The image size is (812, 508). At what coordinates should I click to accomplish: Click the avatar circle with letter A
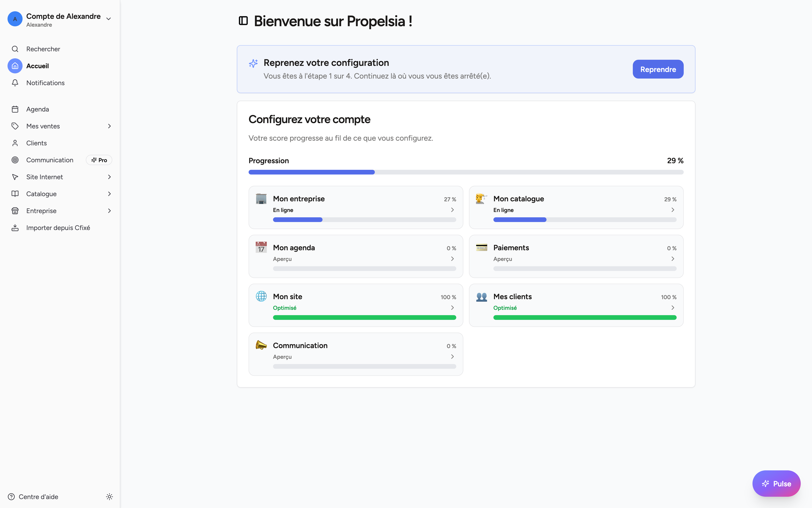click(15, 19)
